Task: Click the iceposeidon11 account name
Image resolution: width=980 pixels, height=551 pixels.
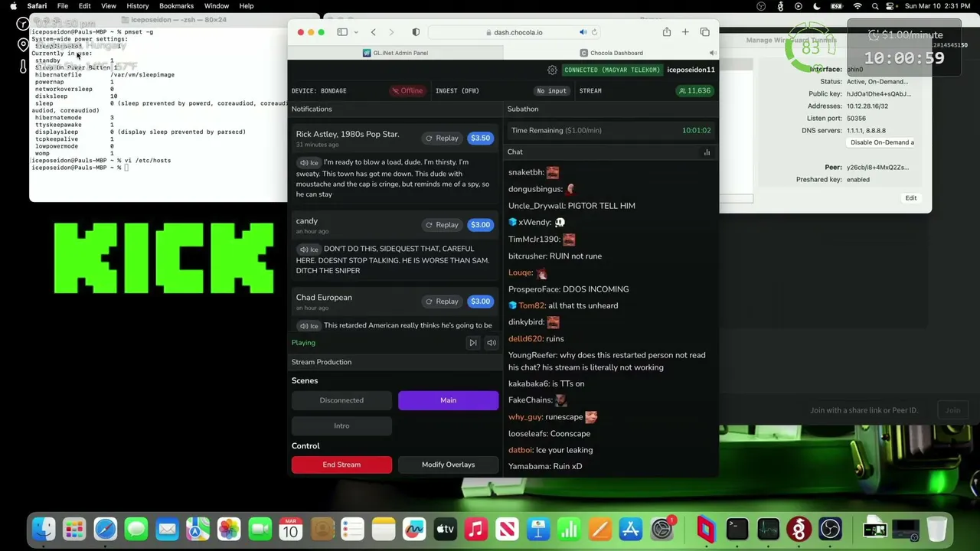Action: tap(691, 70)
